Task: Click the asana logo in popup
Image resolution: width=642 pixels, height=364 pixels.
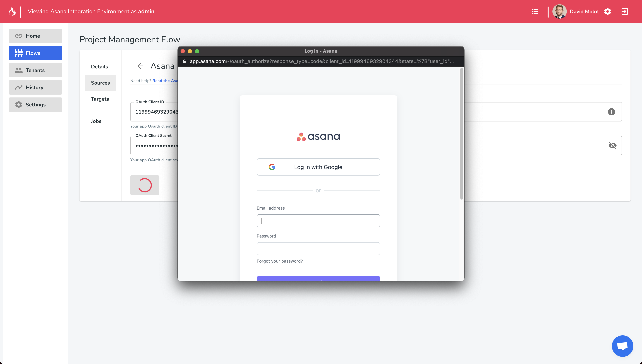Action: click(x=318, y=137)
